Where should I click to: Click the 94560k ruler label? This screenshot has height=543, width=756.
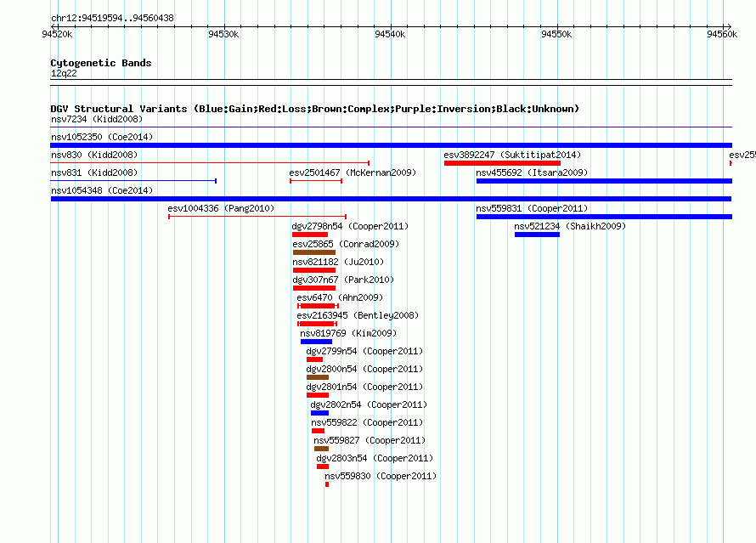click(x=722, y=34)
